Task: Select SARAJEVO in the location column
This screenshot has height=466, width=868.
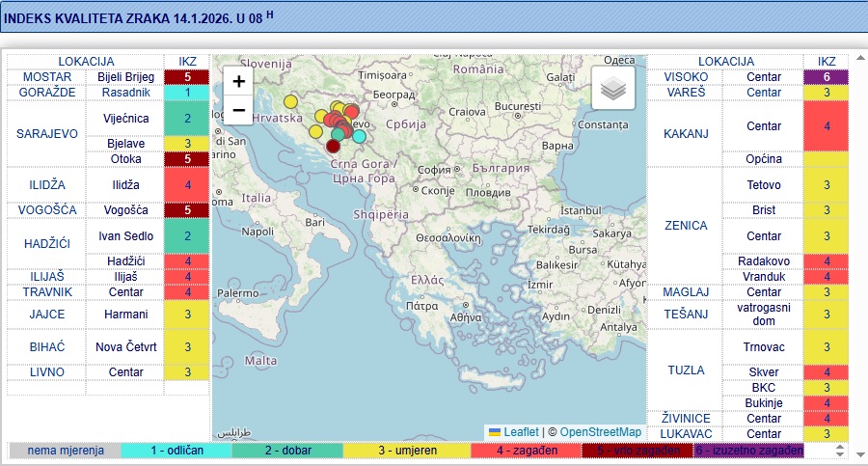Action: coord(46,134)
